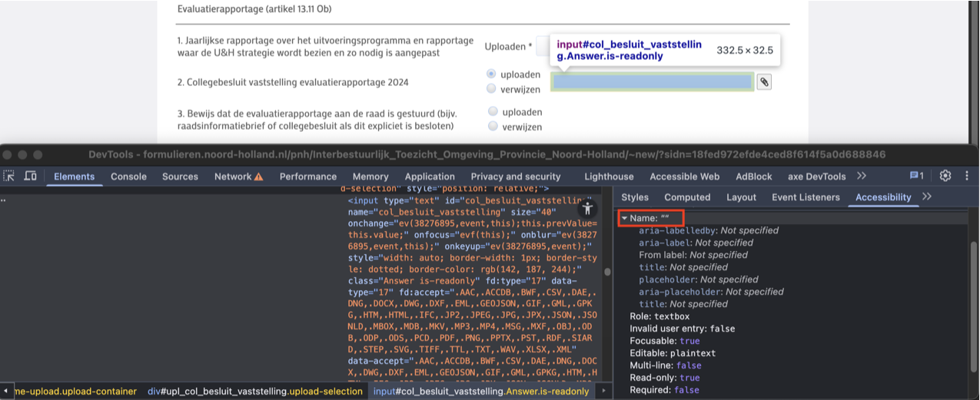Click the Network tab warning icon
The image size is (980, 400).
pyautogui.click(x=259, y=177)
